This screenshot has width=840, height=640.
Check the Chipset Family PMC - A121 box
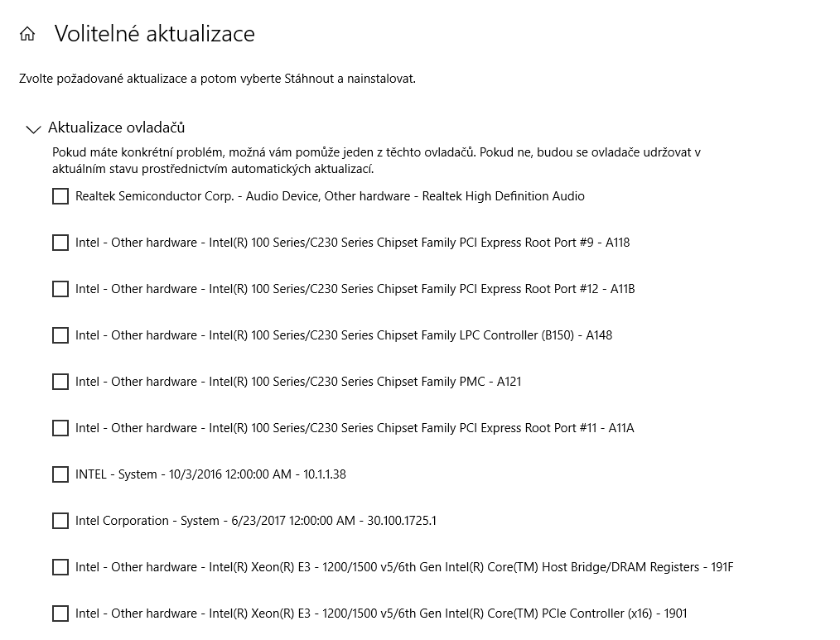click(60, 382)
